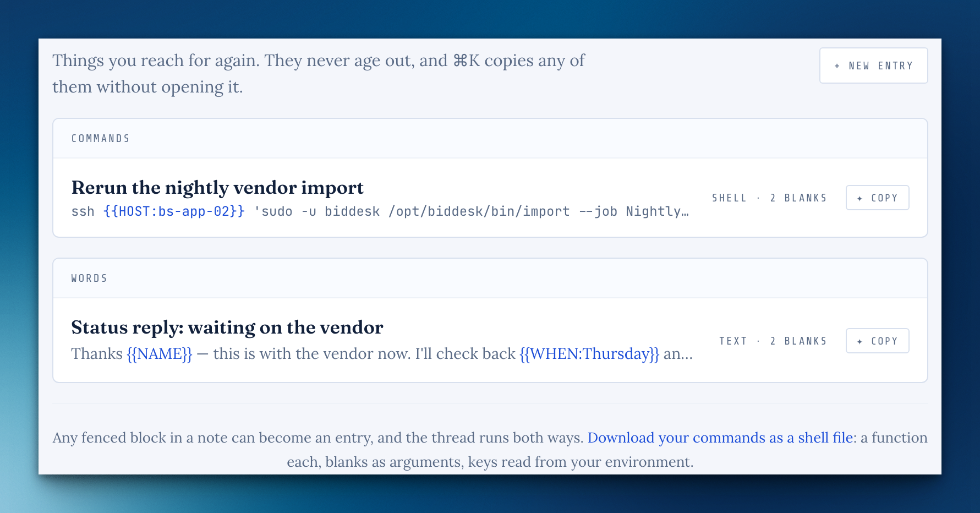Click the SHELL · 2 BLANKS label
980x513 pixels.
click(x=769, y=198)
